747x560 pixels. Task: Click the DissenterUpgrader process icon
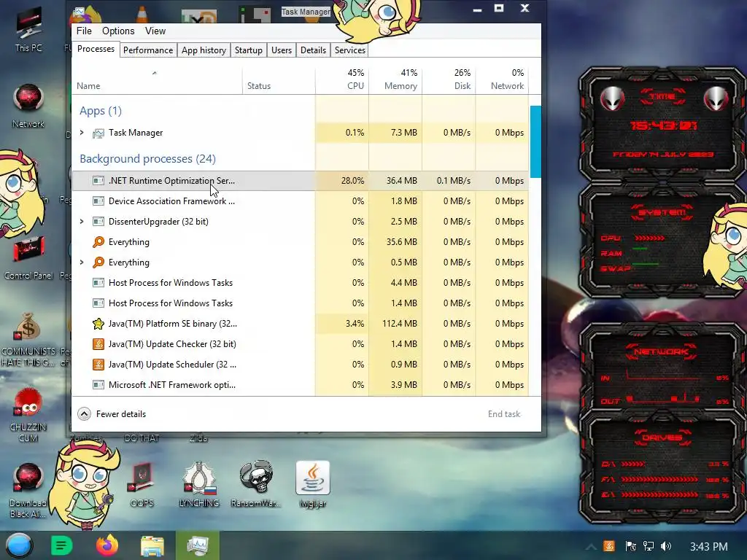point(98,222)
